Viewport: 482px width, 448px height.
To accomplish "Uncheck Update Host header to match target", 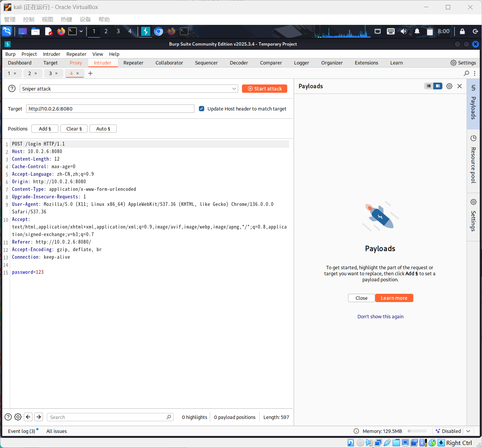I will 202,109.
